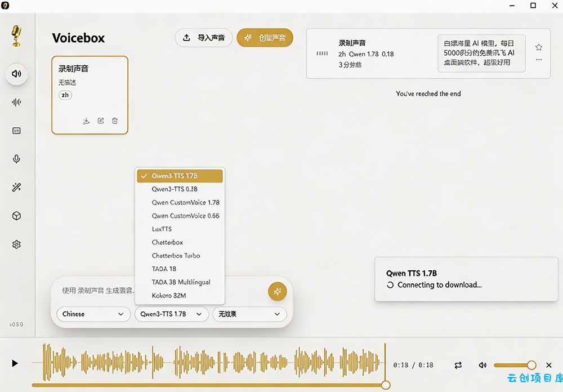Viewport: 563px width, 392px height.
Task: Click the upload icon on 导入声音
Action: click(186, 38)
